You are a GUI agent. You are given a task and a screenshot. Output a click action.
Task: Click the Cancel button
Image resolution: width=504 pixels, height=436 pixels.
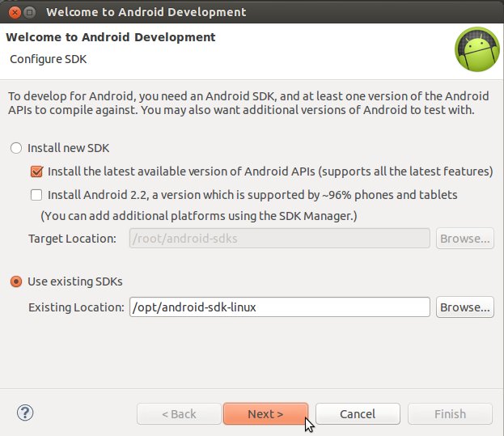point(358,414)
